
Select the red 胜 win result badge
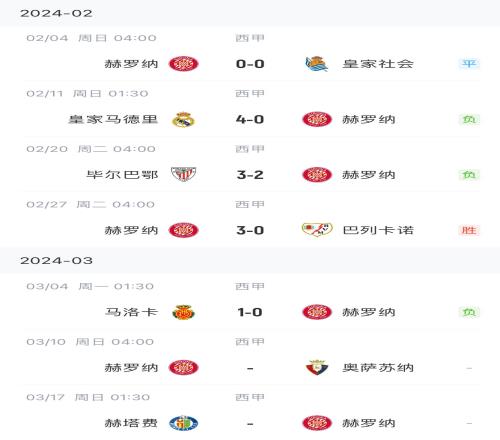coord(469,230)
